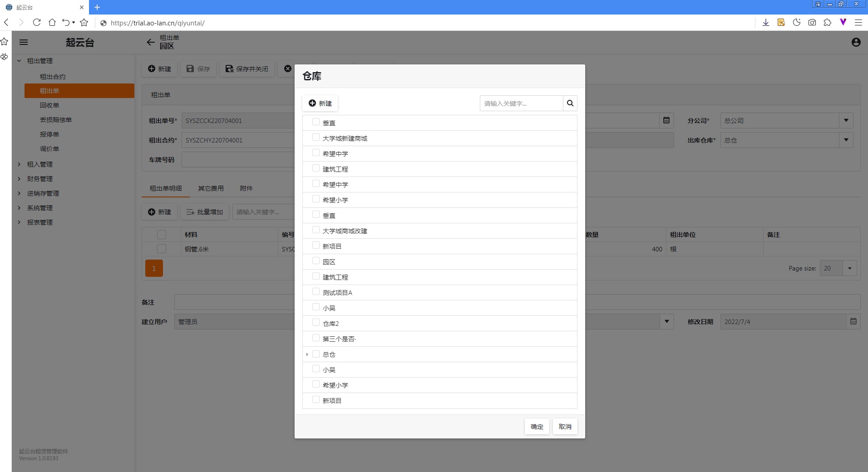Click the notes icon in browser toolbar
This screenshot has height=472, width=868.
pos(781,22)
